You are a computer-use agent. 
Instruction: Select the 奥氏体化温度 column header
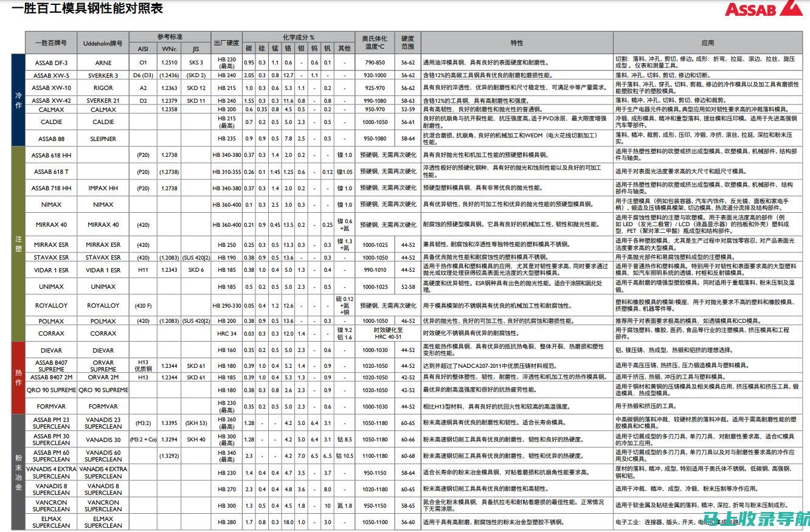tap(375, 43)
